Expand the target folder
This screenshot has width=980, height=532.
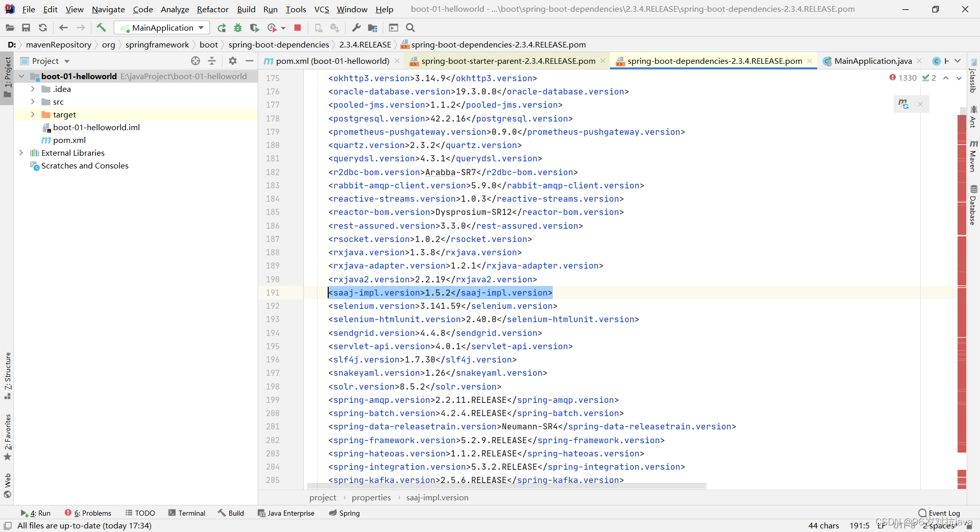point(33,114)
